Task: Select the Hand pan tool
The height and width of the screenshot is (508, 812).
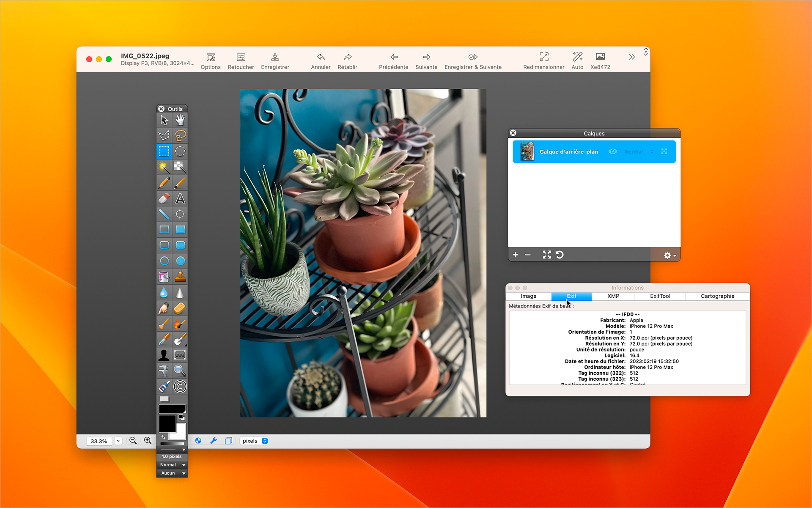Action: click(x=180, y=120)
